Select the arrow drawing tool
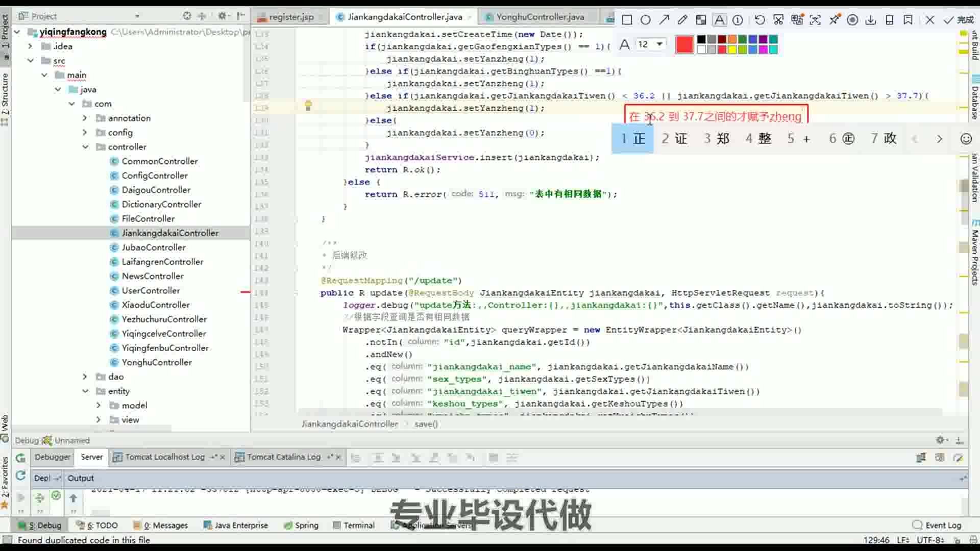 click(x=664, y=20)
